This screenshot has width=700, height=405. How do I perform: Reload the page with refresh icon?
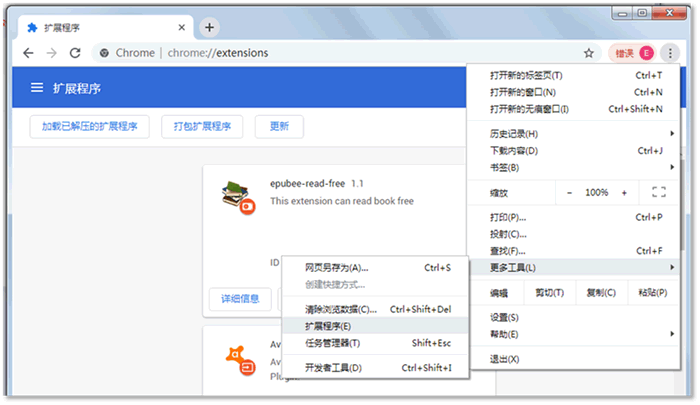click(75, 53)
